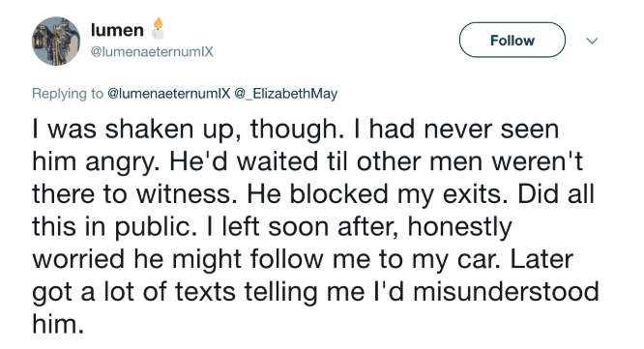Click the candle emoji beside lumen
Image resolution: width=644 pixels, height=349 pixels.
(x=158, y=29)
